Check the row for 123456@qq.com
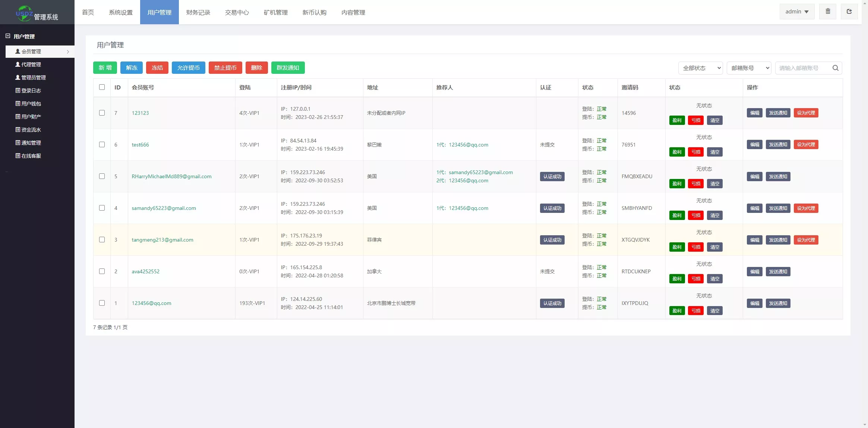This screenshot has height=428, width=868. click(102, 303)
